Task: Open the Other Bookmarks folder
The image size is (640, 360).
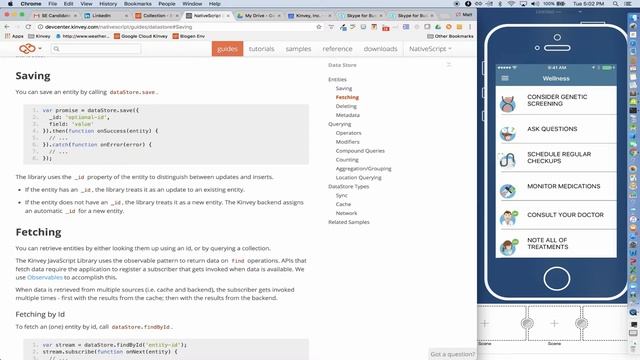Action: 450,36
